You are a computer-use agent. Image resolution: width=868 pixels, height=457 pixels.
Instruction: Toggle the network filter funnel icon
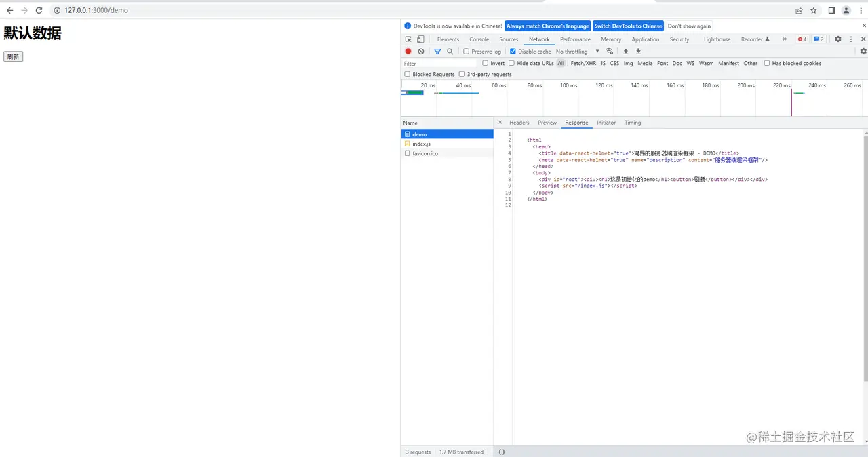tap(437, 52)
